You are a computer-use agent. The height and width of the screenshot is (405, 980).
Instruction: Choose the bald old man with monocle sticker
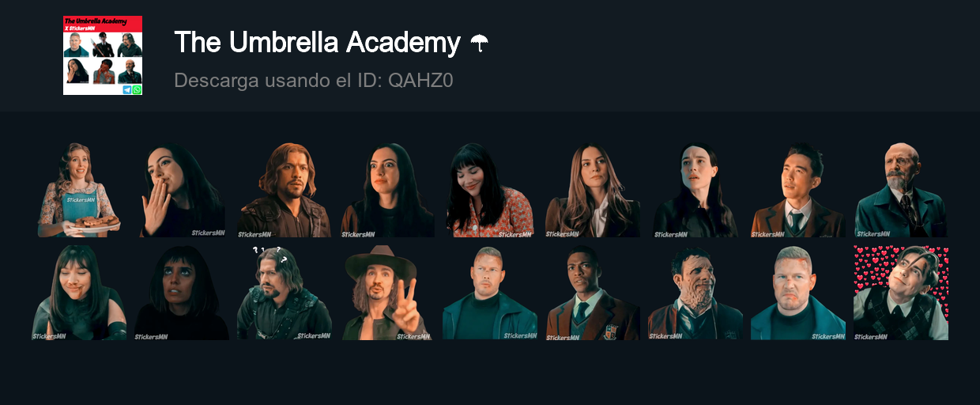pyautogui.click(x=901, y=190)
